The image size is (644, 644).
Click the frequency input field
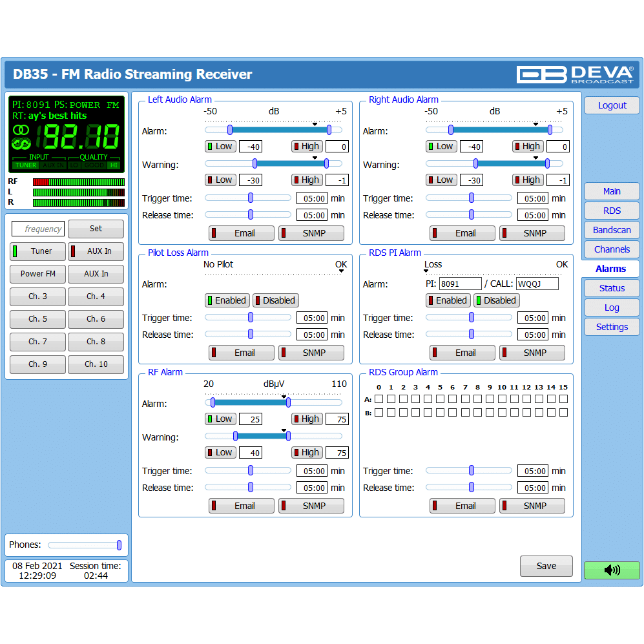click(38, 229)
